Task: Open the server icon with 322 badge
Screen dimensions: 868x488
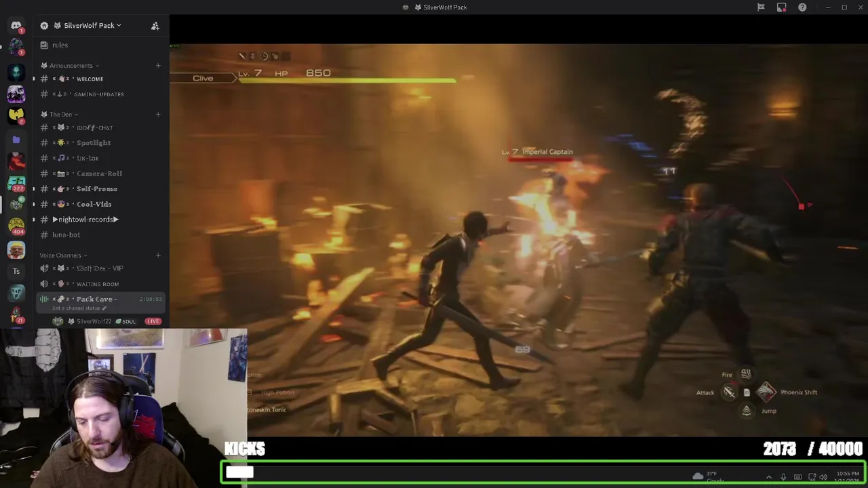Action: (x=16, y=183)
